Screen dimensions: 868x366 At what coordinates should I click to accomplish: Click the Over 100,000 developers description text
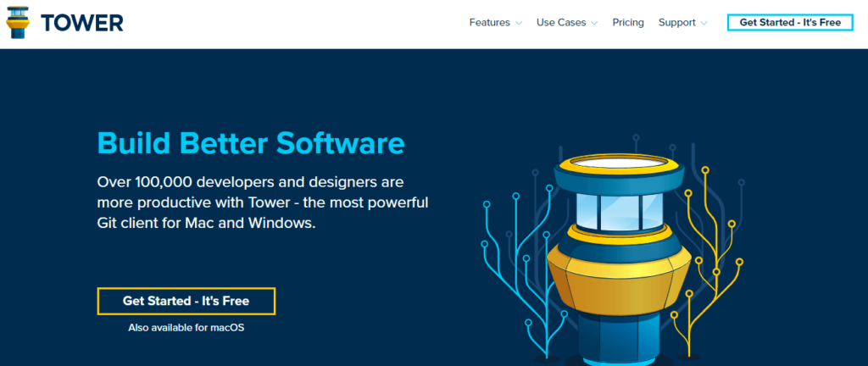[x=263, y=202]
